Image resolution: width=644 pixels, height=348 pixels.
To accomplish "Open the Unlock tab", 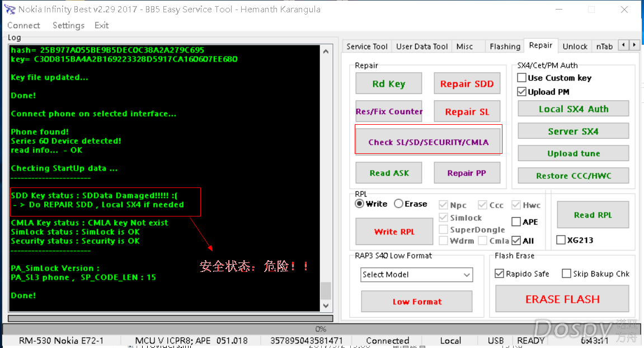I will 575,46.
